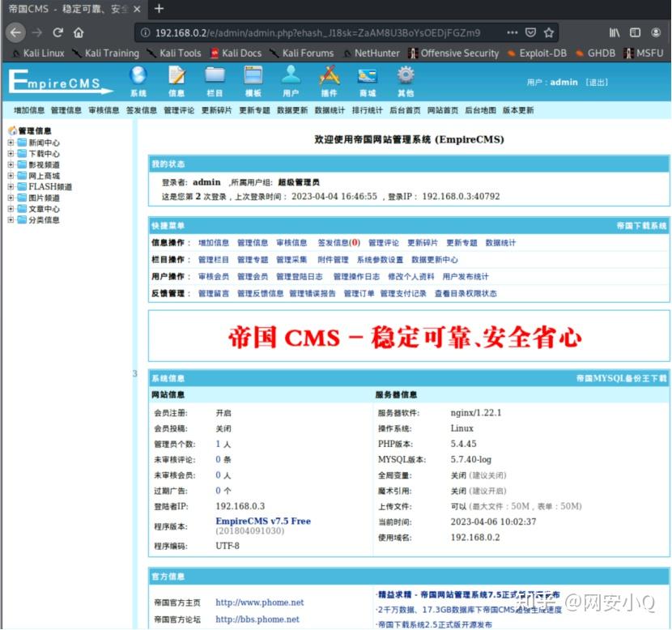The width and height of the screenshot is (672, 630).
Task: Open the 商城 (Mall) module icon
Action: (367, 81)
